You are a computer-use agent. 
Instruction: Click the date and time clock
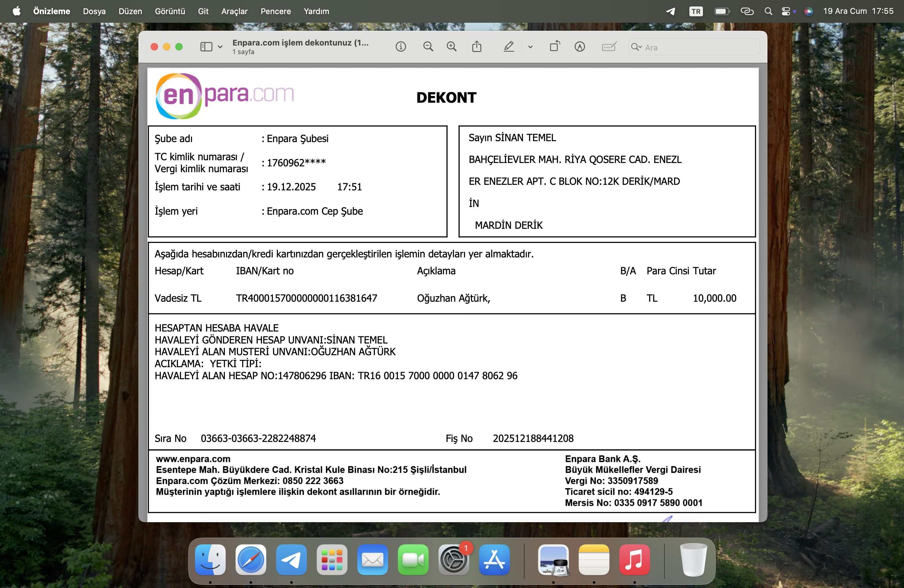coord(858,11)
